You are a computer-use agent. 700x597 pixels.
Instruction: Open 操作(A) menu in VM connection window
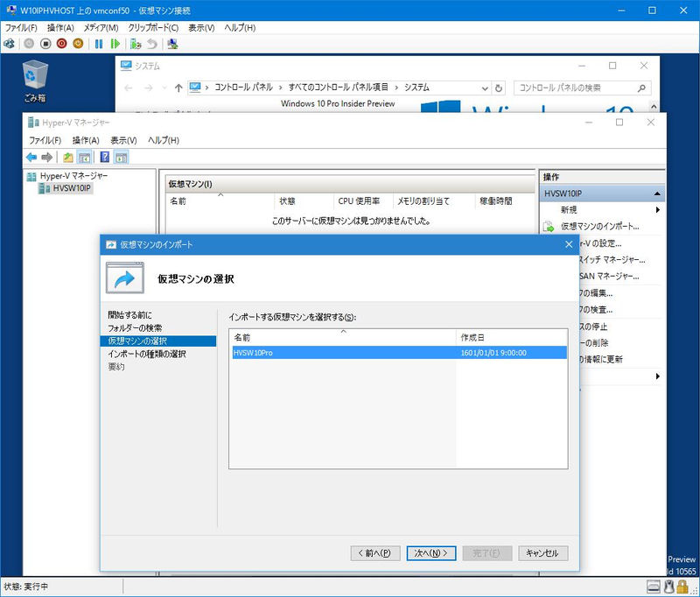tap(60, 28)
